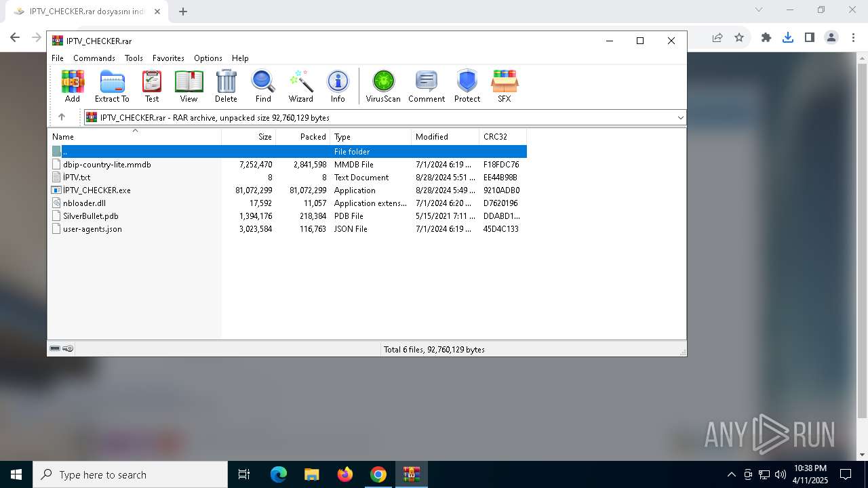Image resolution: width=868 pixels, height=488 pixels.
Task: Close the Chrome browser tab
Action: [157, 12]
